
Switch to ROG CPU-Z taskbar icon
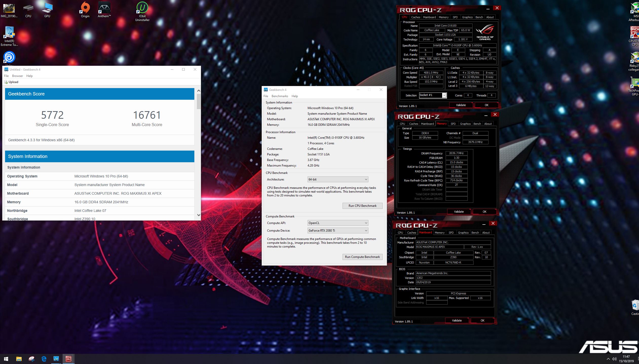[68, 359]
